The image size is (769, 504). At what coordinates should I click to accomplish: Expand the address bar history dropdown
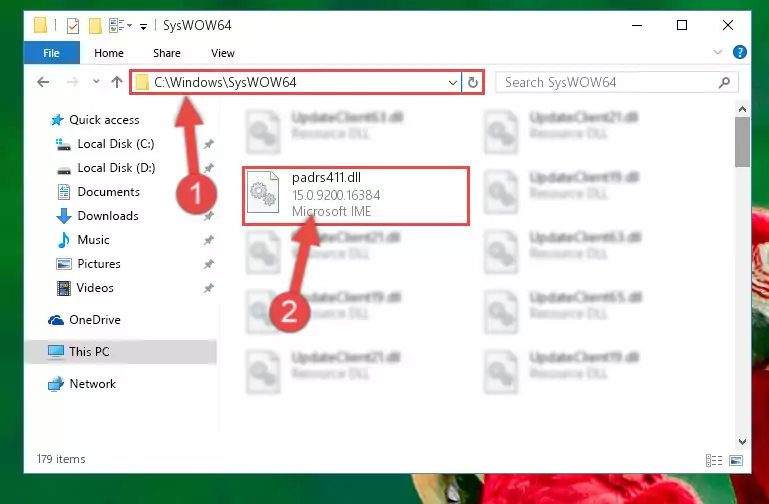[x=453, y=82]
